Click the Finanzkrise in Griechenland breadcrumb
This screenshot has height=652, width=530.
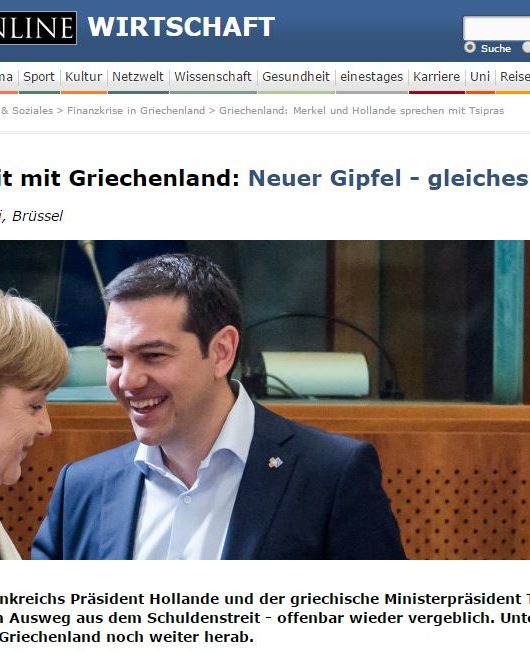[x=136, y=111]
